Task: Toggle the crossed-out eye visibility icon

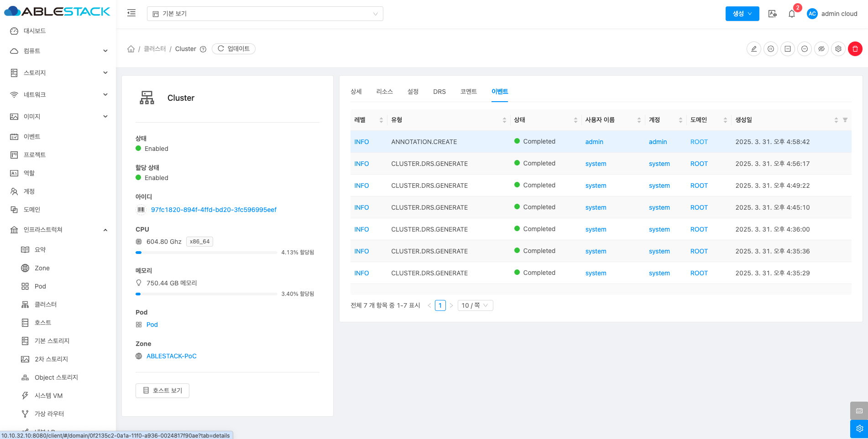Action: 821,49
